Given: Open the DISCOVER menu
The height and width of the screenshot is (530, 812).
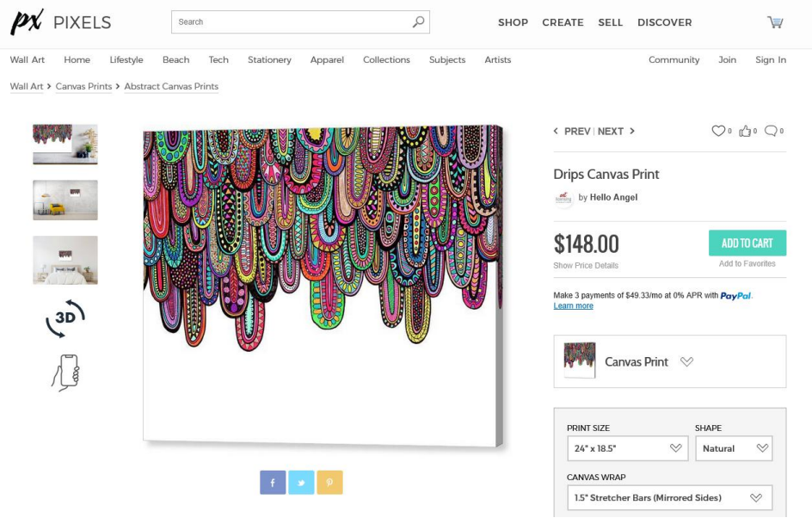Looking at the screenshot, I should (664, 22).
